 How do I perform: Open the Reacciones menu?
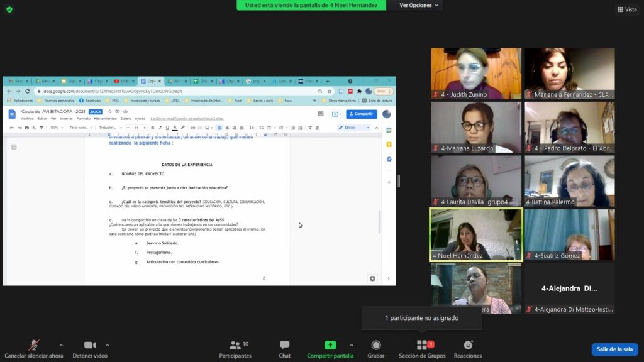pyautogui.click(x=468, y=349)
